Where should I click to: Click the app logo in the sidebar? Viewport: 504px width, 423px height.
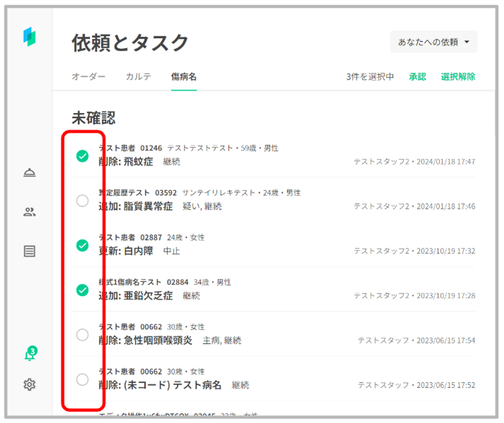tap(29, 37)
